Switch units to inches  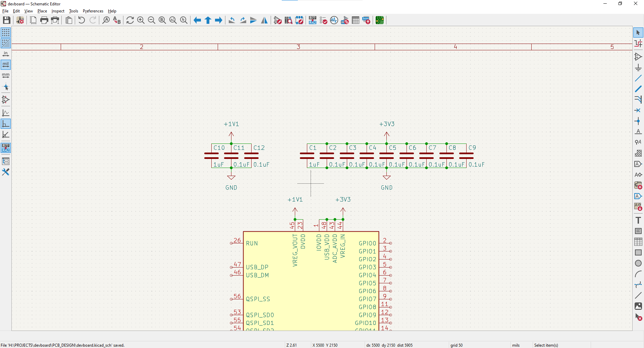6,54
